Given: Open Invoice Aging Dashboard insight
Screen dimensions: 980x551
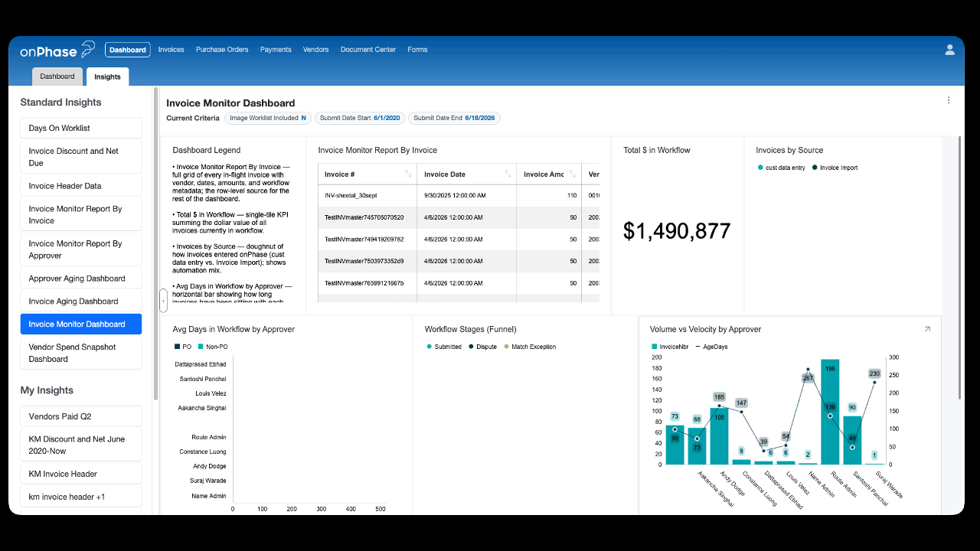Looking at the screenshot, I should [x=81, y=302].
